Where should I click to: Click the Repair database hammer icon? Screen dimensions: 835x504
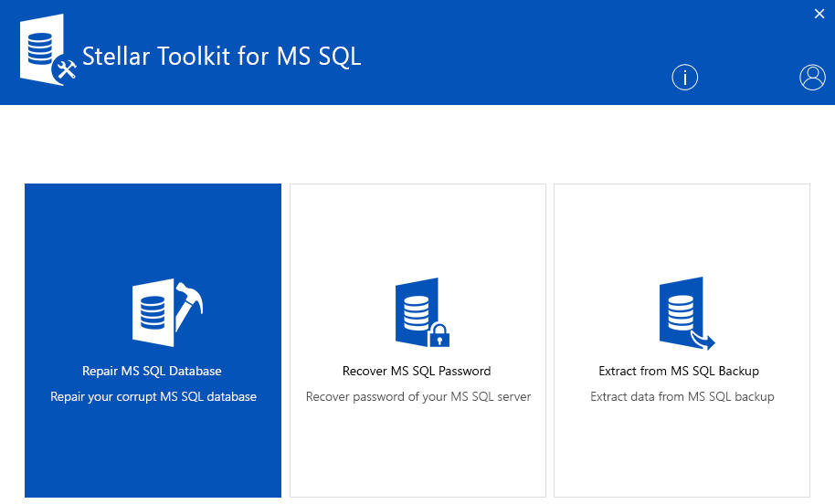(166, 312)
